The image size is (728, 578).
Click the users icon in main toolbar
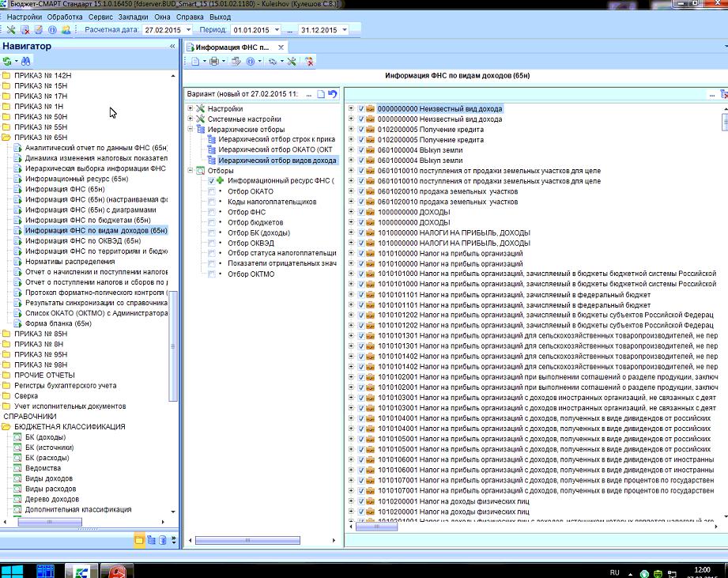coord(66,30)
